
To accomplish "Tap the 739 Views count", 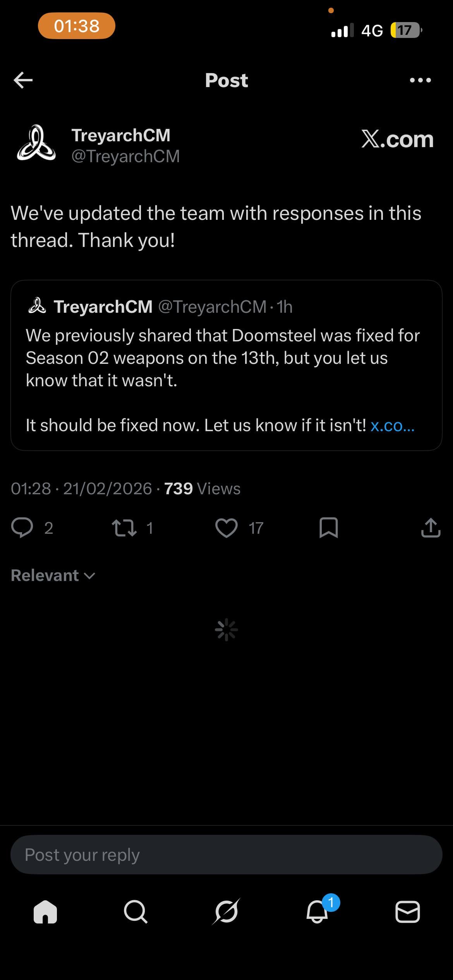I will click(x=202, y=489).
